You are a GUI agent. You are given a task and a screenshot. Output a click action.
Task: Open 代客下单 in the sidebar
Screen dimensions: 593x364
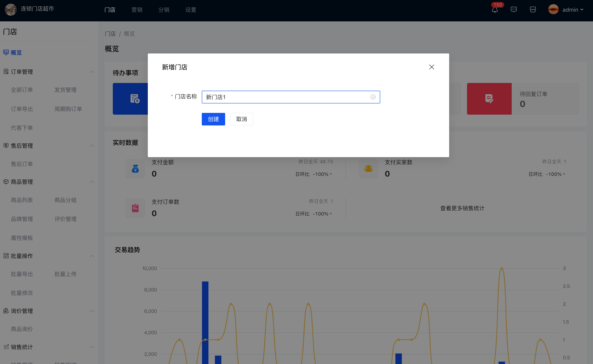coord(22,128)
